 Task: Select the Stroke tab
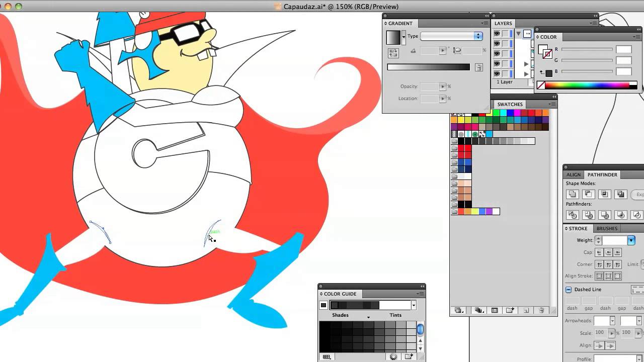click(578, 228)
